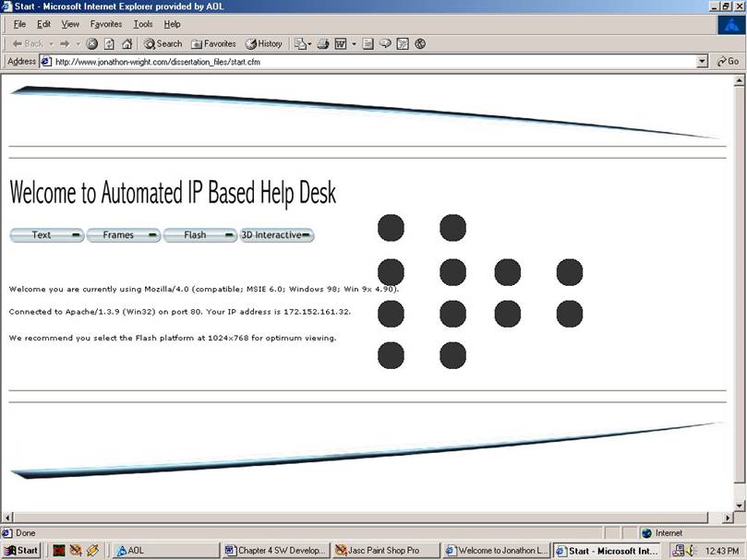Expand the Mail button dropdown
This screenshot has width=747, height=560.
tap(310, 43)
